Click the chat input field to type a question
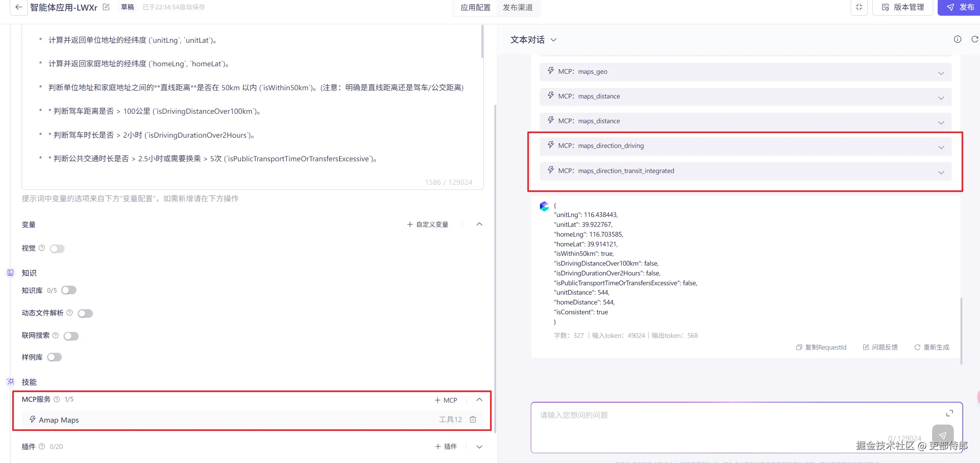The height and width of the screenshot is (463, 980). 706,415
